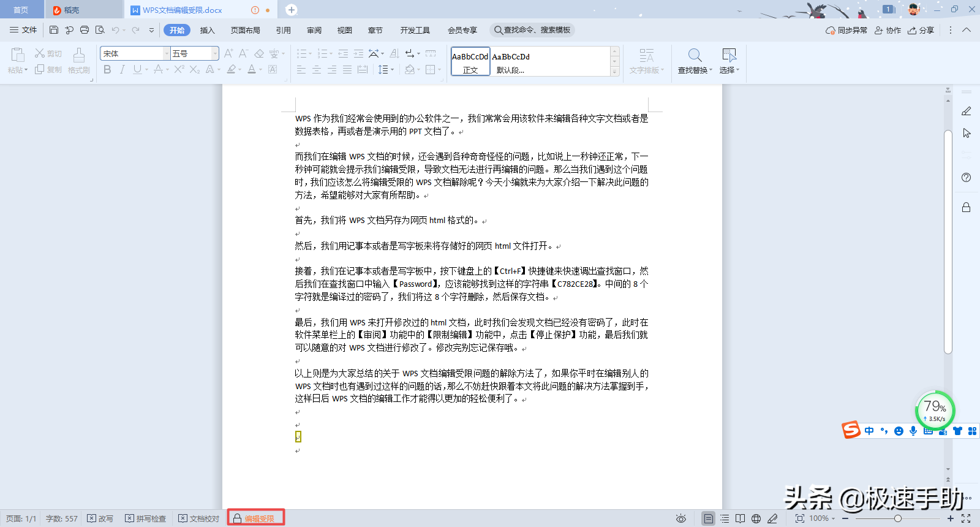Viewport: 980px width, 527px height.
Task: Switch to the 引用 References tab
Action: pyautogui.click(x=284, y=30)
